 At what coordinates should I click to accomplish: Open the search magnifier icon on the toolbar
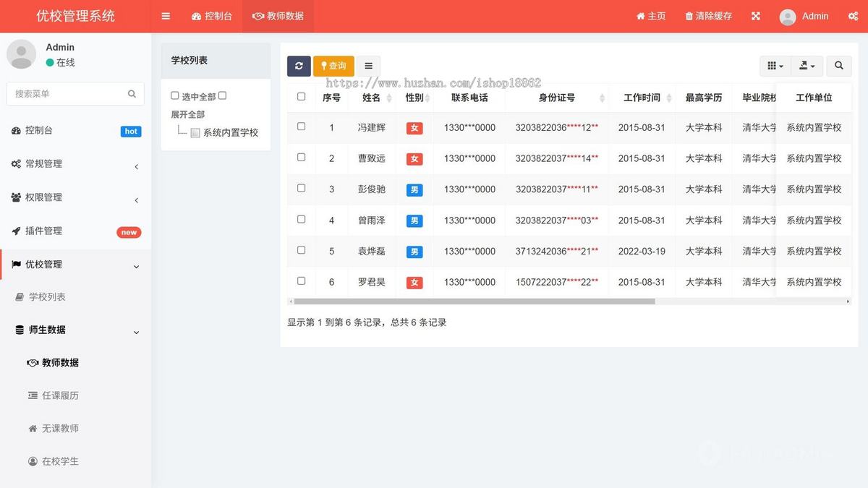click(838, 65)
